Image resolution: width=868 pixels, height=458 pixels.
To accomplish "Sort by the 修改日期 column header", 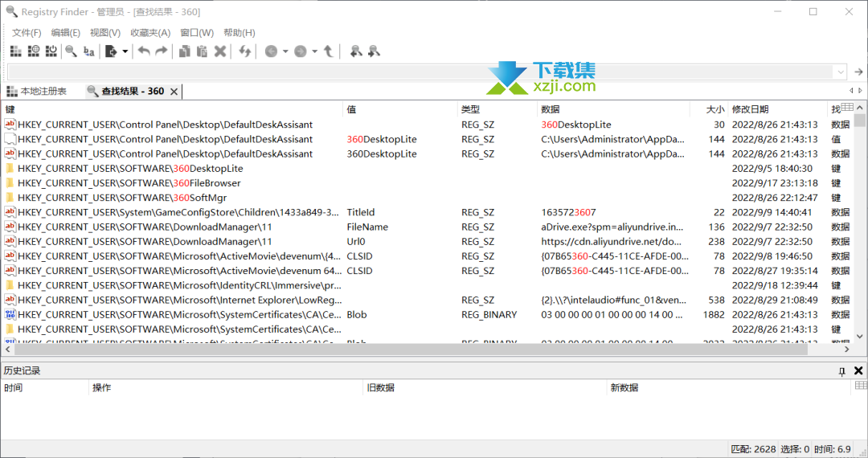I will (778, 109).
